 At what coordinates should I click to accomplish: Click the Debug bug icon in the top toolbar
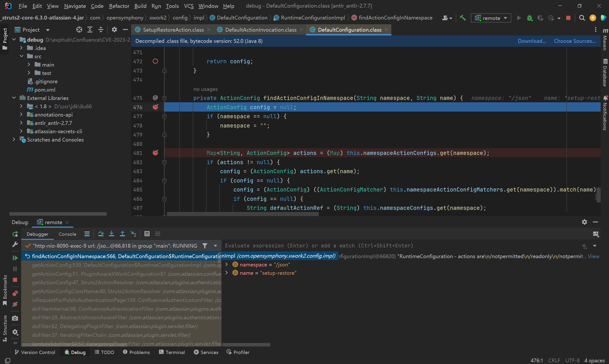pos(530,18)
